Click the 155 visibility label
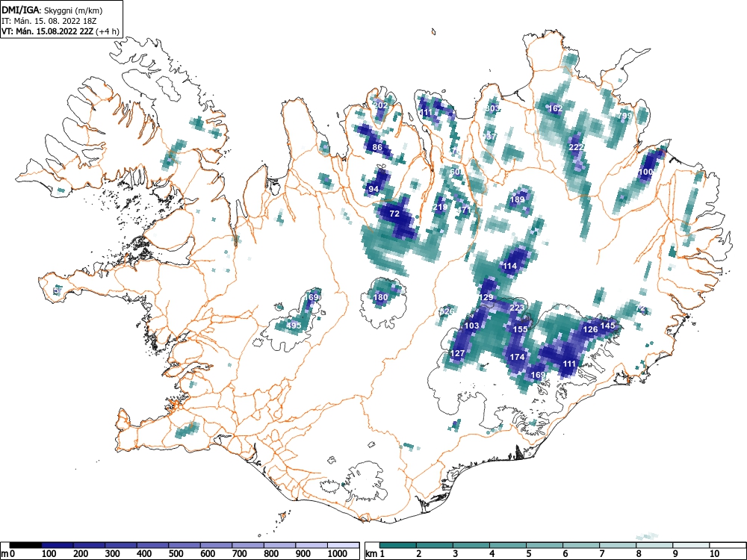The image size is (747, 560). (520, 329)
